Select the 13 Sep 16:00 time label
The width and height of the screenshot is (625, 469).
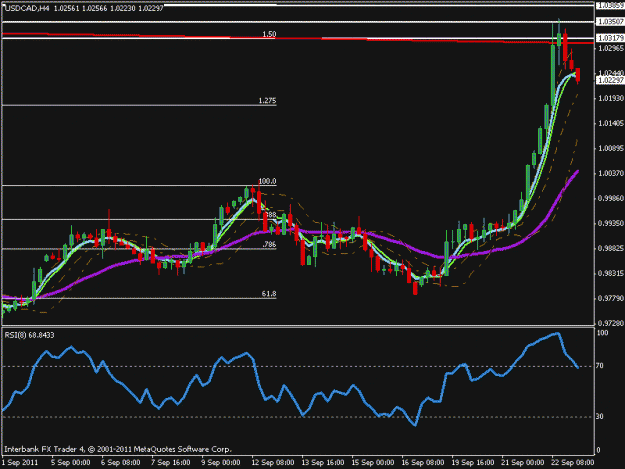coord(323,463)
